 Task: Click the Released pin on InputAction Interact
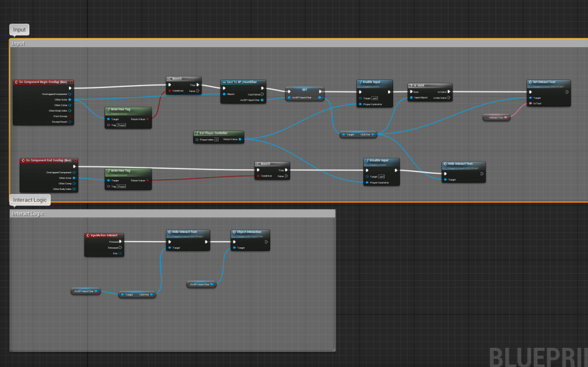[120, 247]
